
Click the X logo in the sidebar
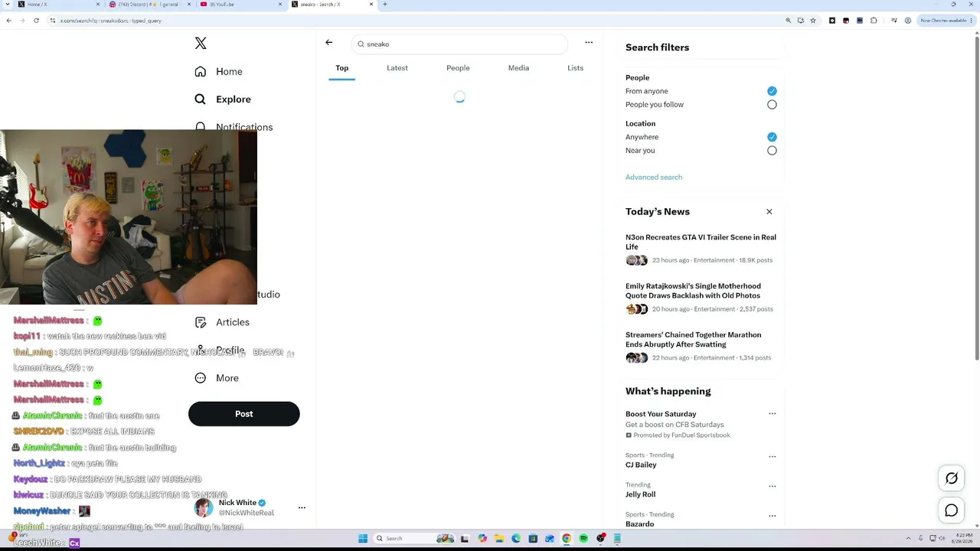(x=201, y=44)
